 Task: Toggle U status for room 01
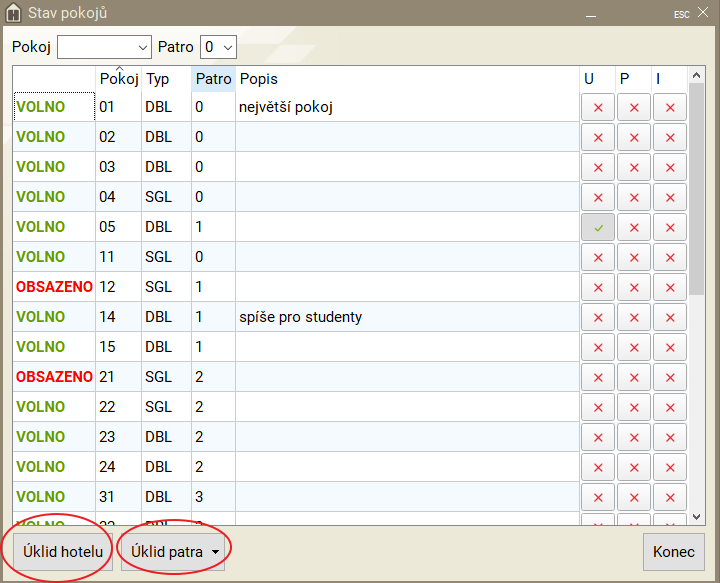tap(598, 107)
